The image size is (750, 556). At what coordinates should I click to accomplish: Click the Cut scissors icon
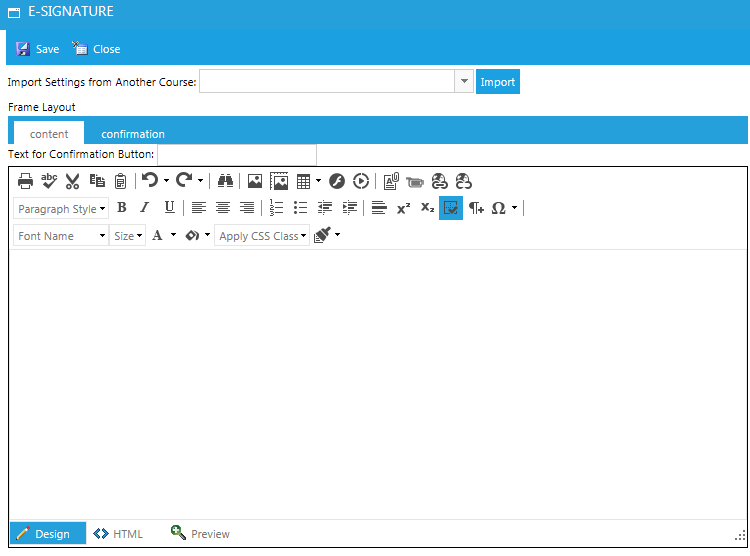tap(73, 181)
